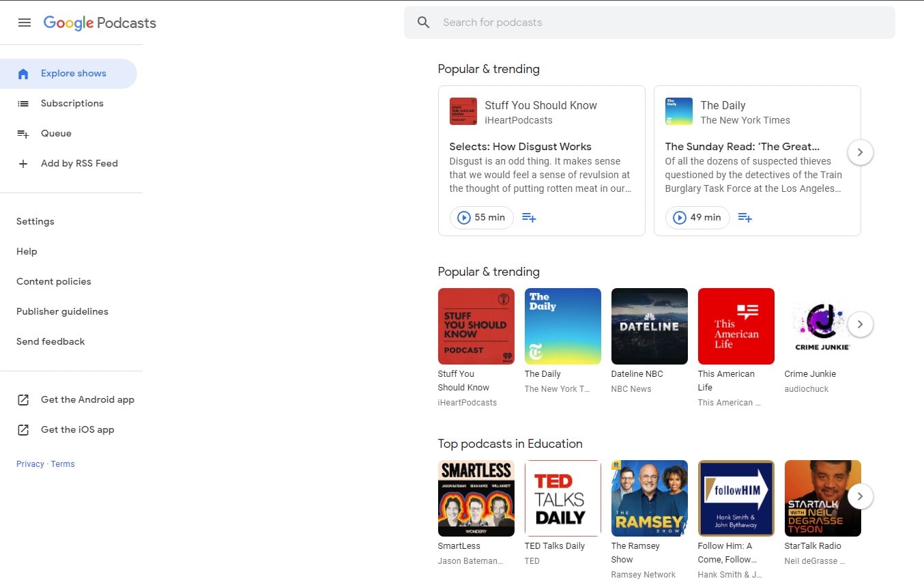This screenshot has height=583, width=924.
Task: Open Help from sidebar
Action: 27,251
